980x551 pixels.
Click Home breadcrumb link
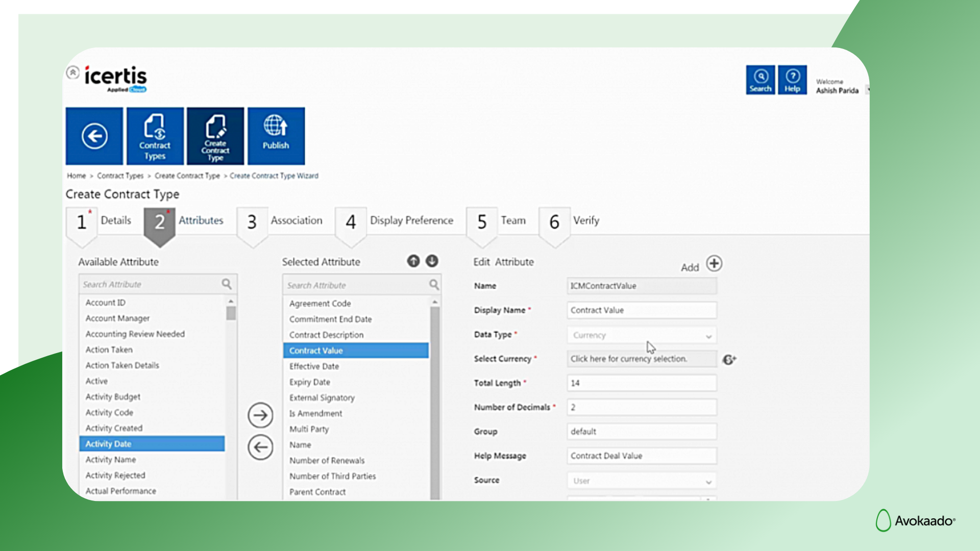pyautogui.click(x=77, y=176)
